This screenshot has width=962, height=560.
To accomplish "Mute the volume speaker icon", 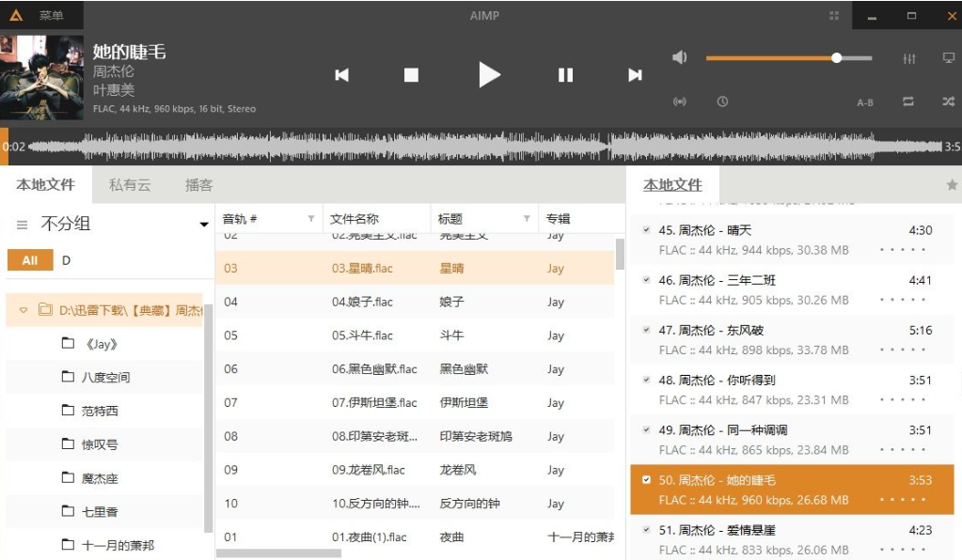I will tap(679, 57).
